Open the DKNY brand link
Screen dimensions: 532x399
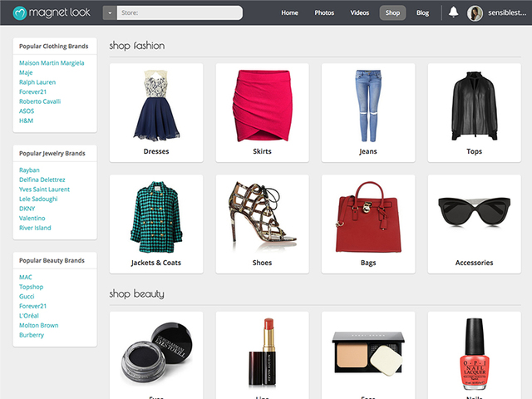27,209
